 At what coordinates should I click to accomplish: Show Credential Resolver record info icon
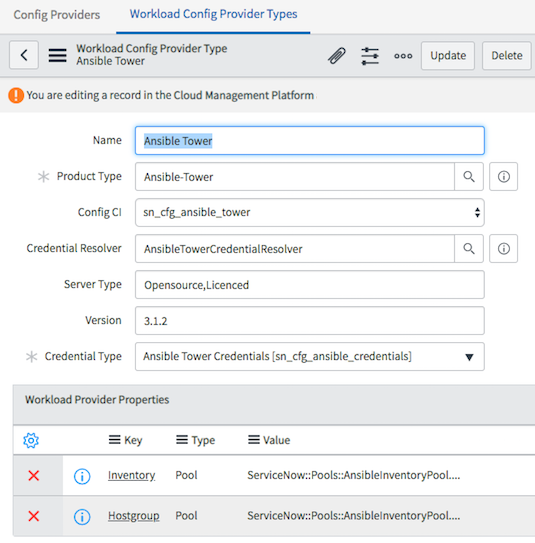503,249
